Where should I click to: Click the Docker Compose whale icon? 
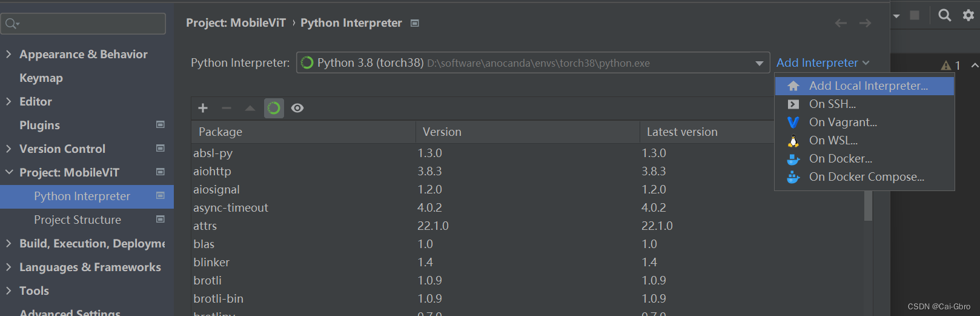point(793,177)
